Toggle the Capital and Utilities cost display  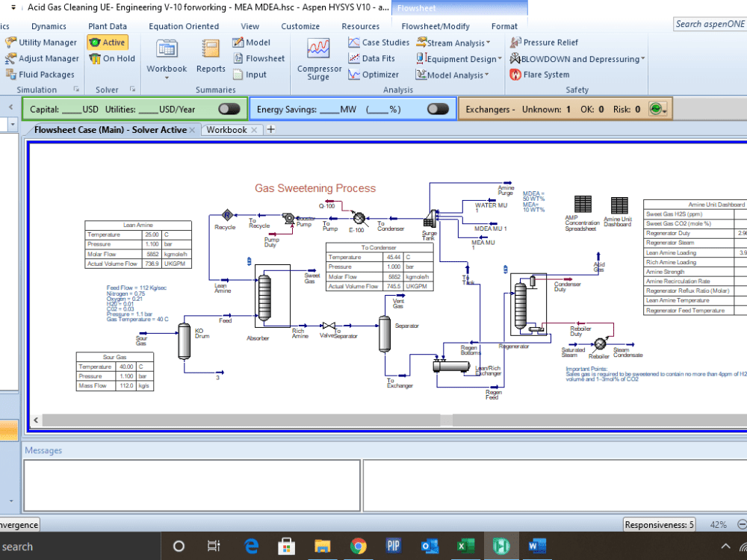click(x=230, y=108)
